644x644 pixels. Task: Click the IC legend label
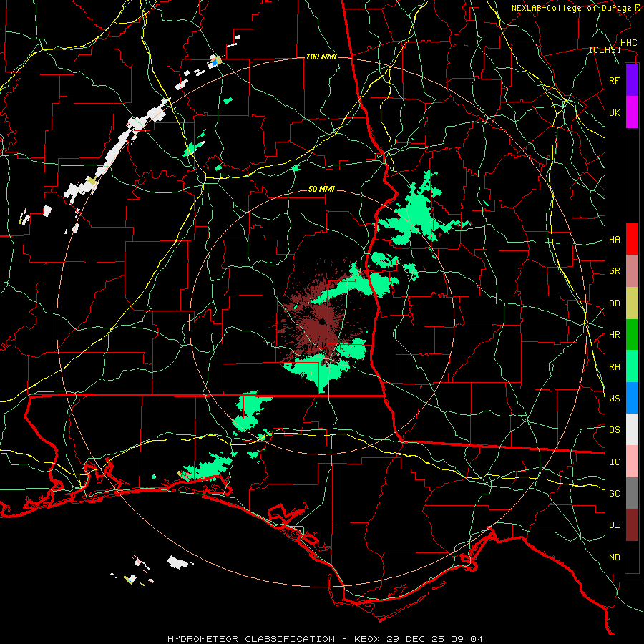[614, 462]
